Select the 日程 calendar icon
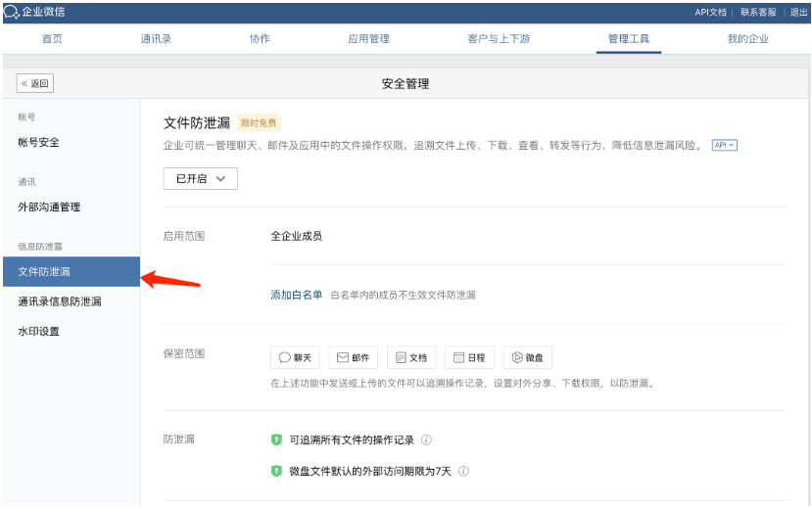812x507 pixels. tap(457, 358)
